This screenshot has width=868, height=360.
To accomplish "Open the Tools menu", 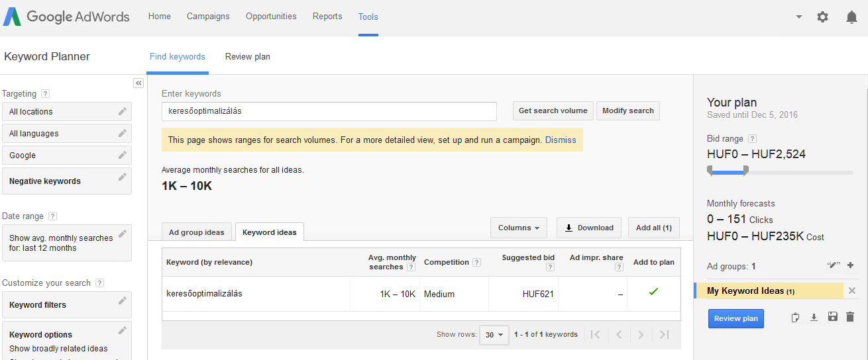I will [x=368, y=17].
